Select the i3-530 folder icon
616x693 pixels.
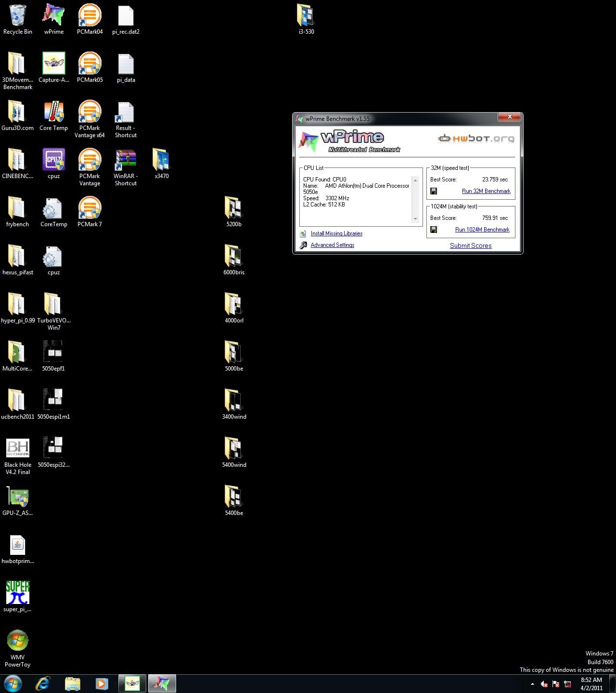pyautogui.click(x=306, y=16)
